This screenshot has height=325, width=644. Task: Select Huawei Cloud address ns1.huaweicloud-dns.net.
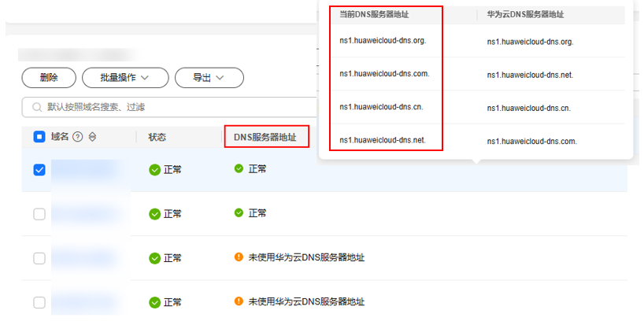[530, 75]
